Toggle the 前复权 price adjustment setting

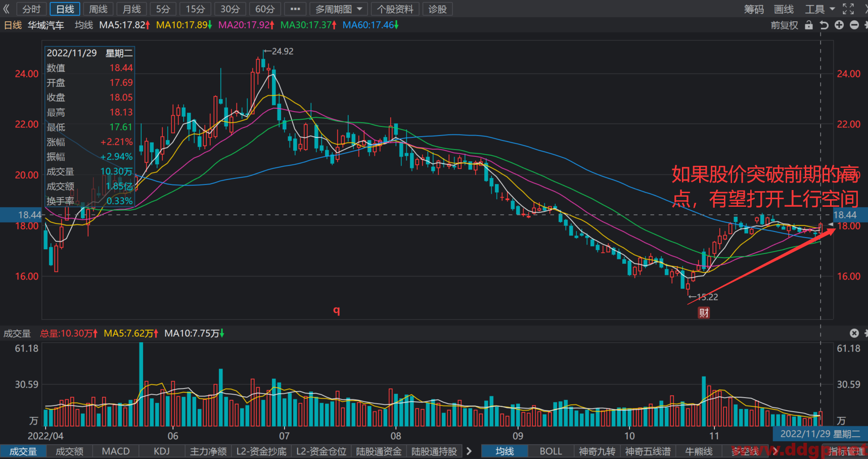click(785, 25)
